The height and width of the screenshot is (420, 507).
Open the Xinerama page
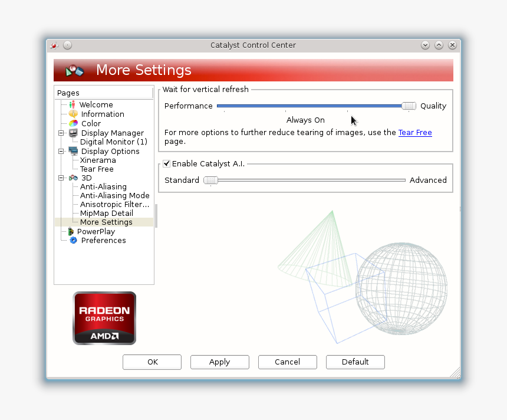tap(98, 160)
